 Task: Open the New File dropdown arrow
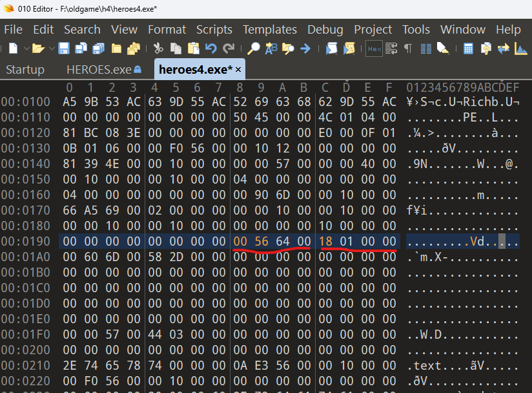26,48
